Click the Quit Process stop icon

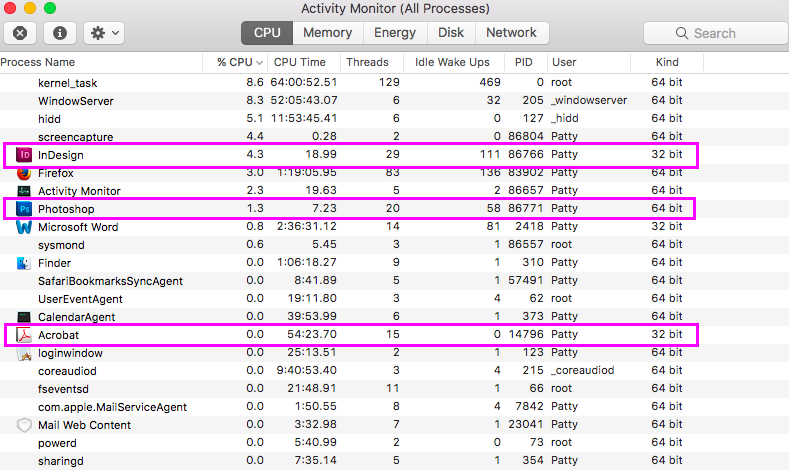(x=20, y=33)
